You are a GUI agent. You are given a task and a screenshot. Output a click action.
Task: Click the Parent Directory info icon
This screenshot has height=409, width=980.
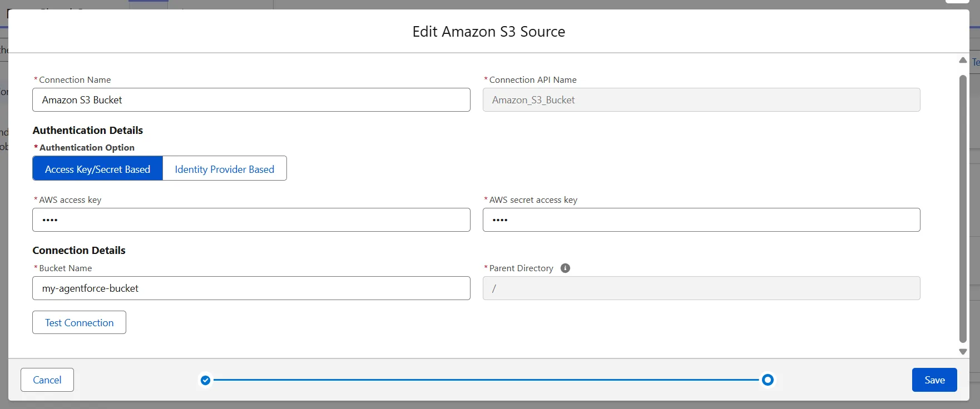pyautogui.click(x=565, y=268)
